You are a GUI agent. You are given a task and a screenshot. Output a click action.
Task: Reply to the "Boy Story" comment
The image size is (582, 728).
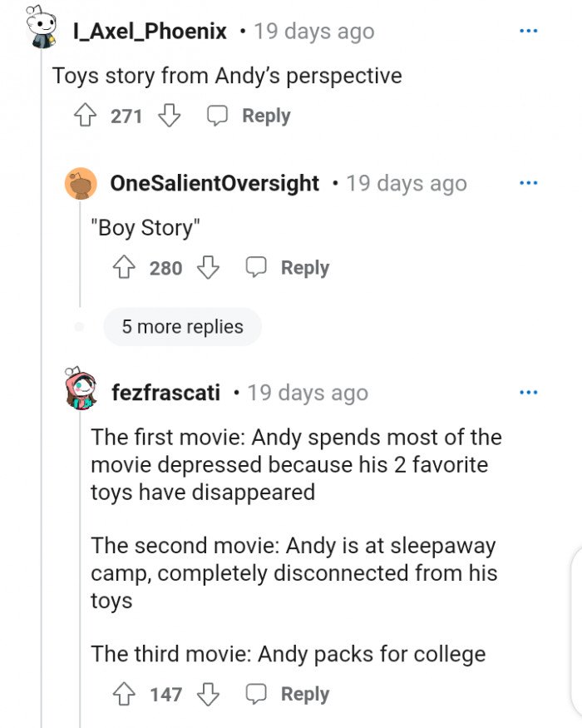click(288, 268)
